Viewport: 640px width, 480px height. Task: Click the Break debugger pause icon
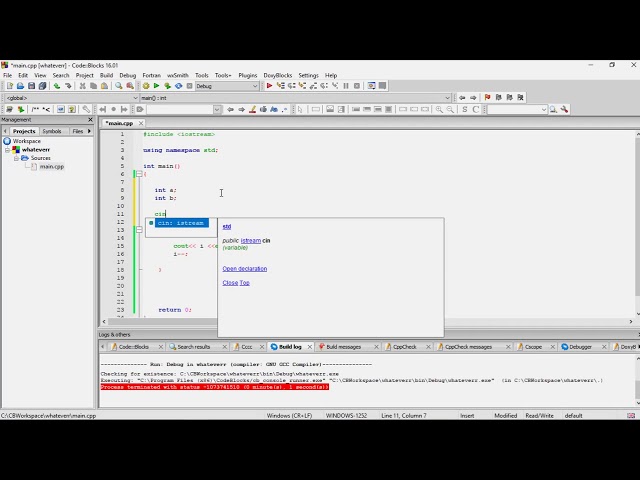346,86
